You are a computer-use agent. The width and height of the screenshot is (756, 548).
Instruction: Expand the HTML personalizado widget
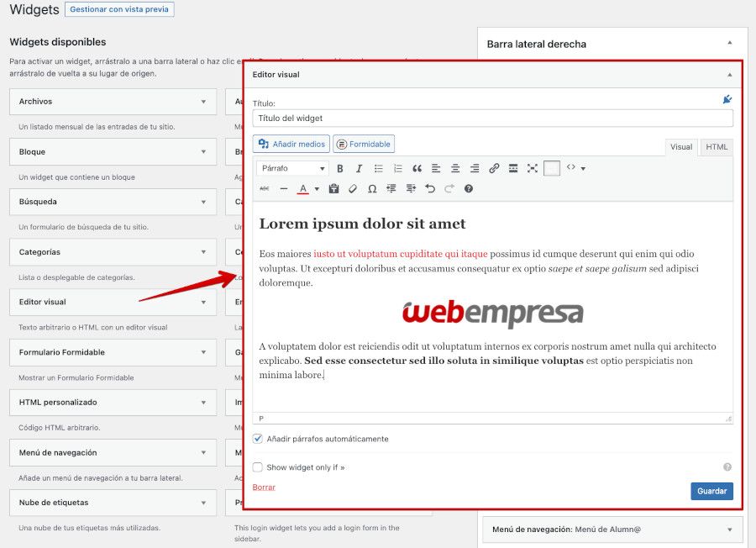pos(203,403)
